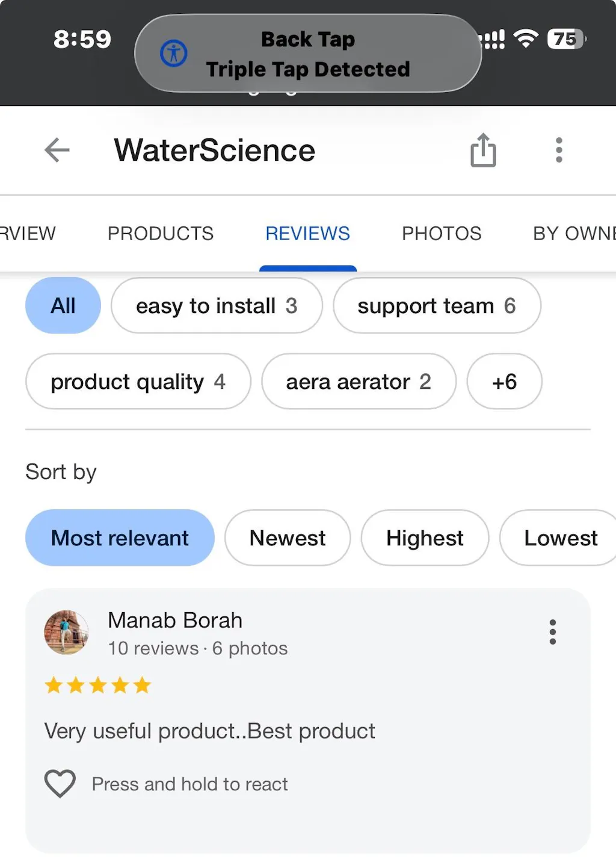The width and height of the screenshot is (616, 868).
Task: Filter by 'aera aerator' topic
Action: coord(359,382)
